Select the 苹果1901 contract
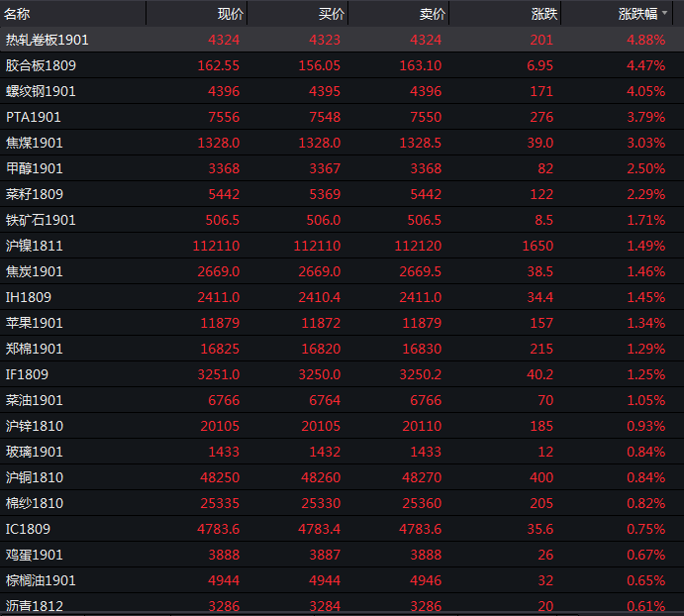This screenshot has height=616, width=684. (x=35, y=323)
